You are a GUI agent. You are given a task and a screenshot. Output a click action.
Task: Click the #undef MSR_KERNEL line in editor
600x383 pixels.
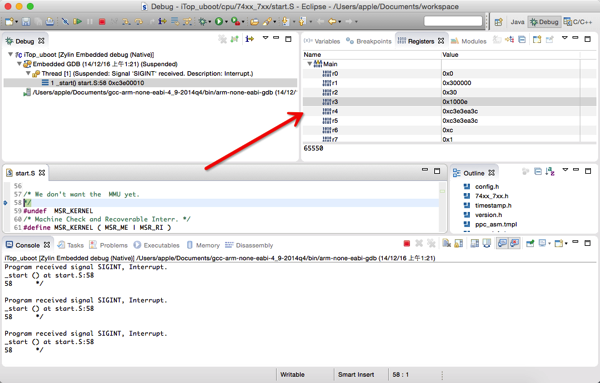(x=58, y=211)
